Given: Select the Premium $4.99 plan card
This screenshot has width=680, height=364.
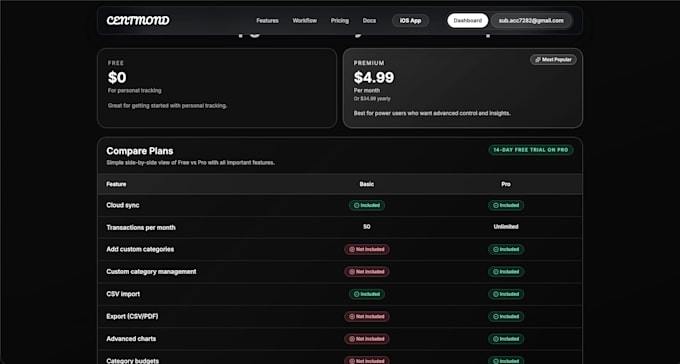Looking at the screenshot, I should [463, 88].
